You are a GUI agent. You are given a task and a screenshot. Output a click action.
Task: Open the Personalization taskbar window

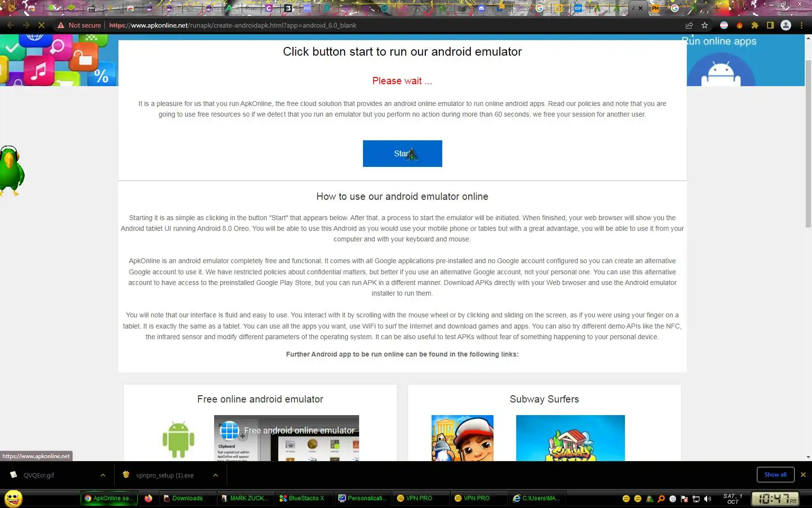pyautogui.click(x=363, y=498)
